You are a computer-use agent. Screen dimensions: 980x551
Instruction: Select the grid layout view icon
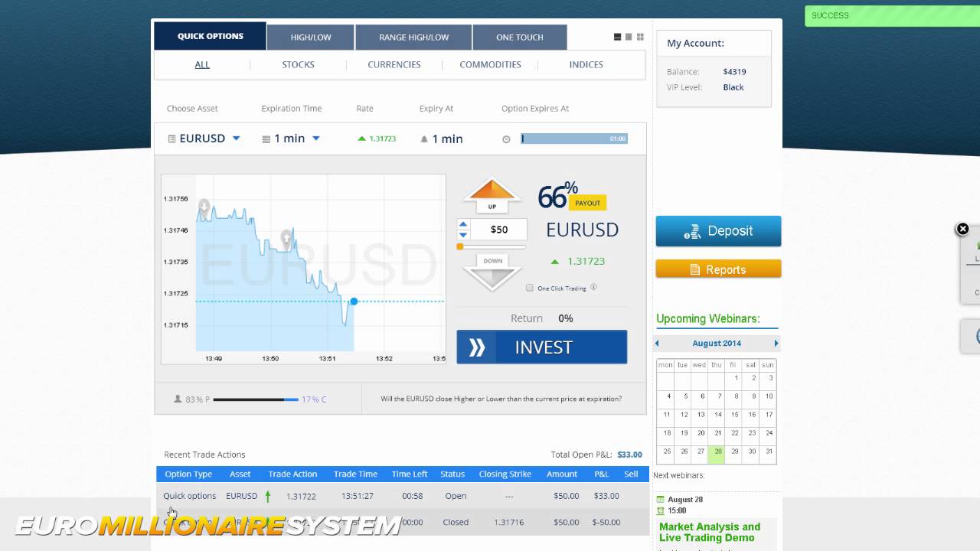click(640, 37)
